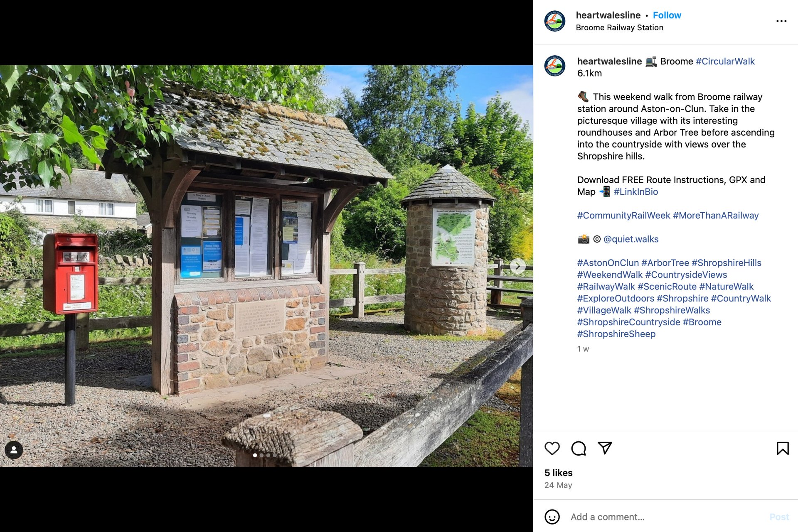The image size is (798, 532).
Task: Open the emoji picker smiley icon
Action: 552,517
